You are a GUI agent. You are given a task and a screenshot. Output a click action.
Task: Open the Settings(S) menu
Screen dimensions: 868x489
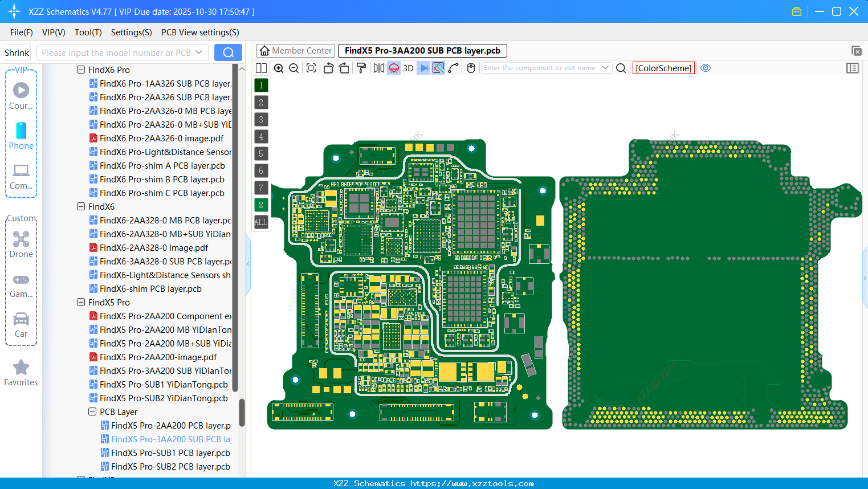(131, 32)
